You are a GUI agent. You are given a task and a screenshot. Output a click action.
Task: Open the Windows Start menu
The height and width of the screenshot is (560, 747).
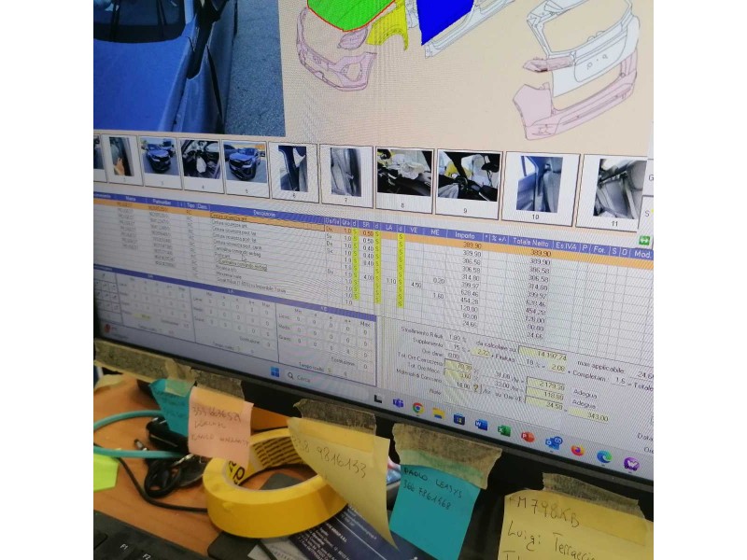[275, 371]
